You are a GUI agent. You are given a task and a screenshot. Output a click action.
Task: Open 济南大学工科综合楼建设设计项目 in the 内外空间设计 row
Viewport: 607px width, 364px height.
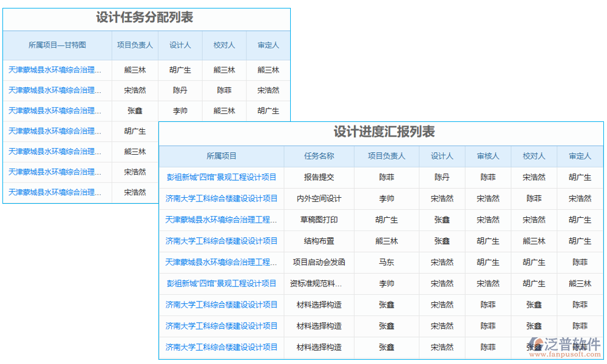pyautogui.click(x=221, y=198)
